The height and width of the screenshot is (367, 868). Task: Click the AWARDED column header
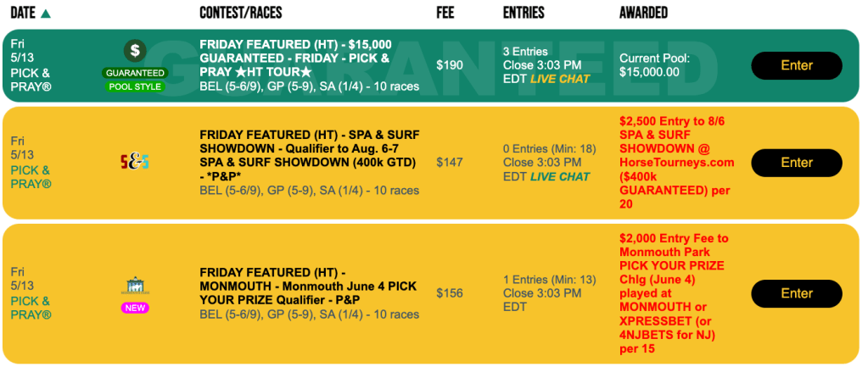643,13
